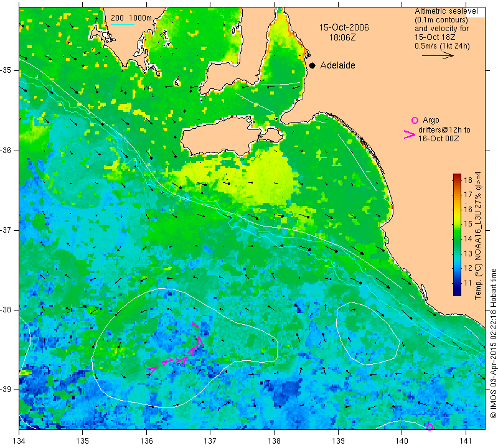Click the 15 value on temperature scale
The height and width of the screenshot is (448, 498).
468,224
